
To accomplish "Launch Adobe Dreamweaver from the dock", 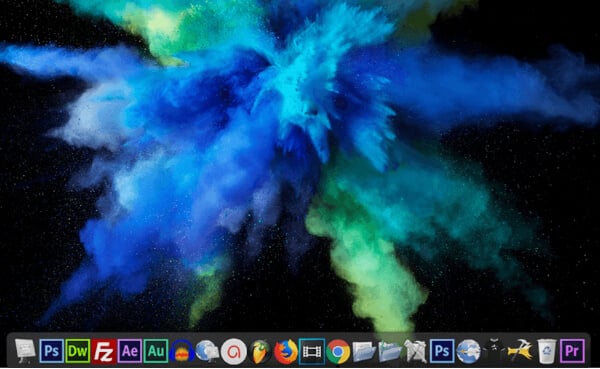I will 78,351.
